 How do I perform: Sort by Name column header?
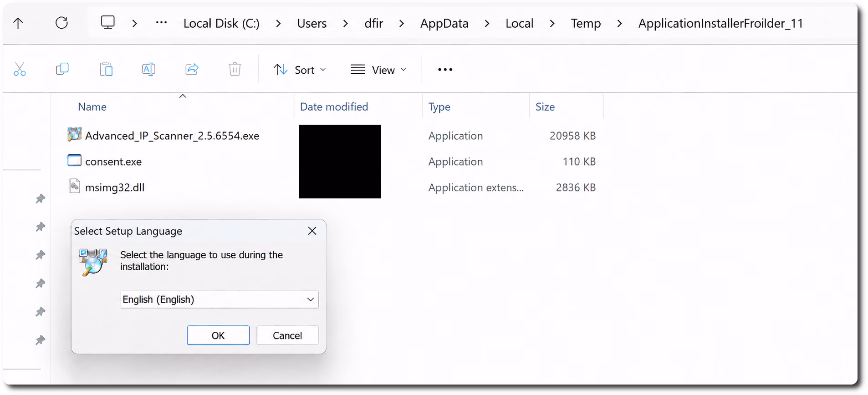[x=92, y=106]
